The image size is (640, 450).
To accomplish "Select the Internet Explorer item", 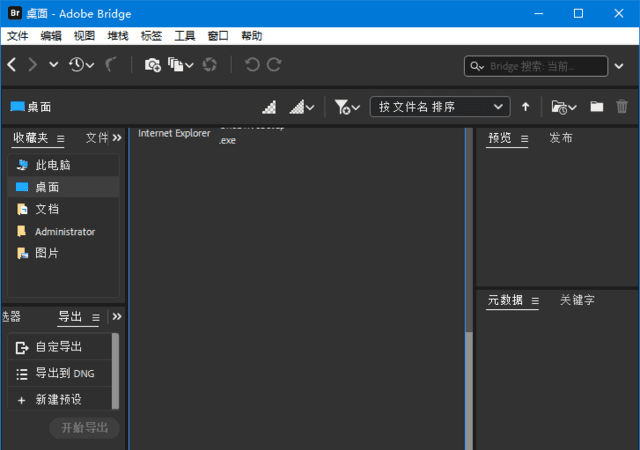I will [174, 133].
